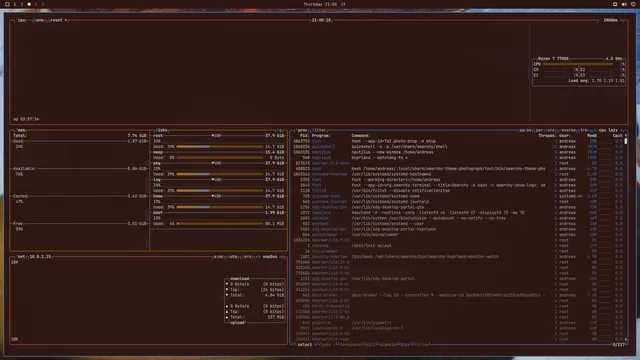Toggle the process tree view
The width and height of the screenshot is (640, 360).
tap(584, 130)
